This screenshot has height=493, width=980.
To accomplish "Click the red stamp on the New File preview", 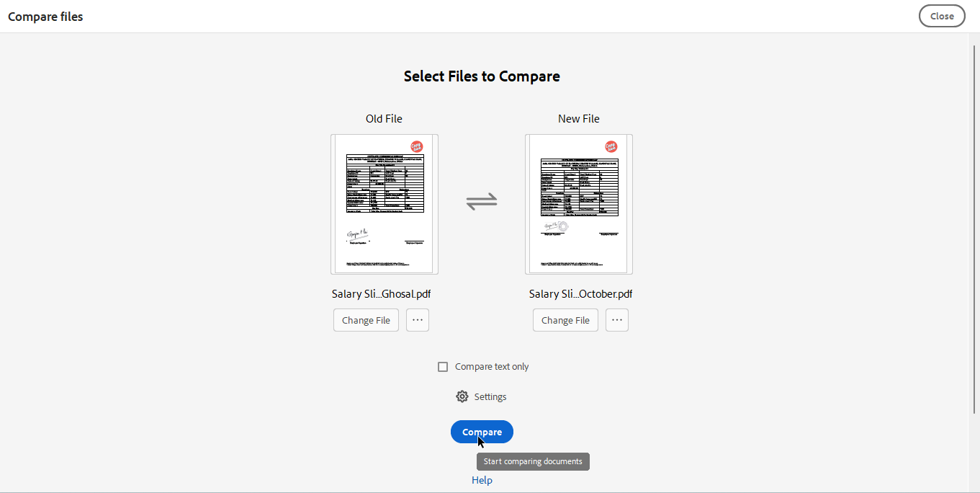I will click(x=613, y=146).
